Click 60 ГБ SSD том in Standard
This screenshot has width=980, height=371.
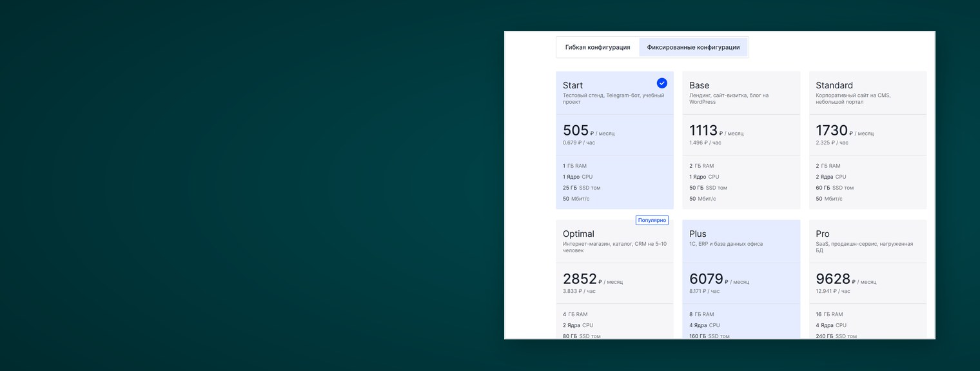pyautogui.click(x=834, y=188)
